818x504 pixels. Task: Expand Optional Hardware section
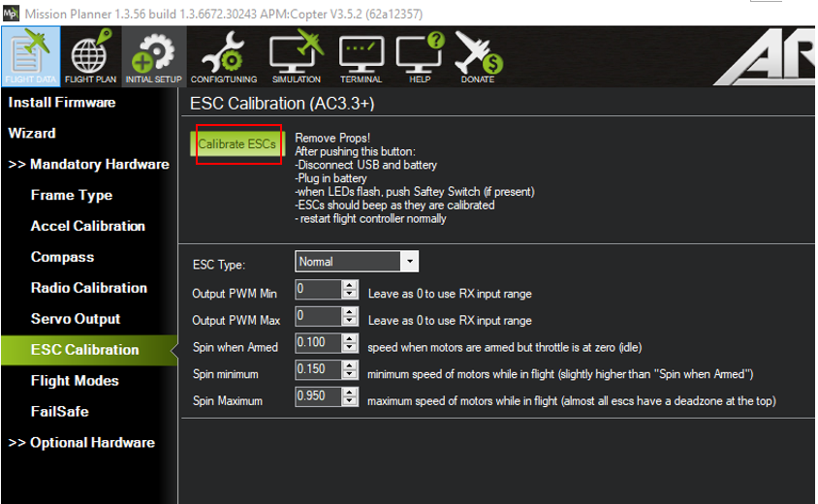(x=81, y=442)
